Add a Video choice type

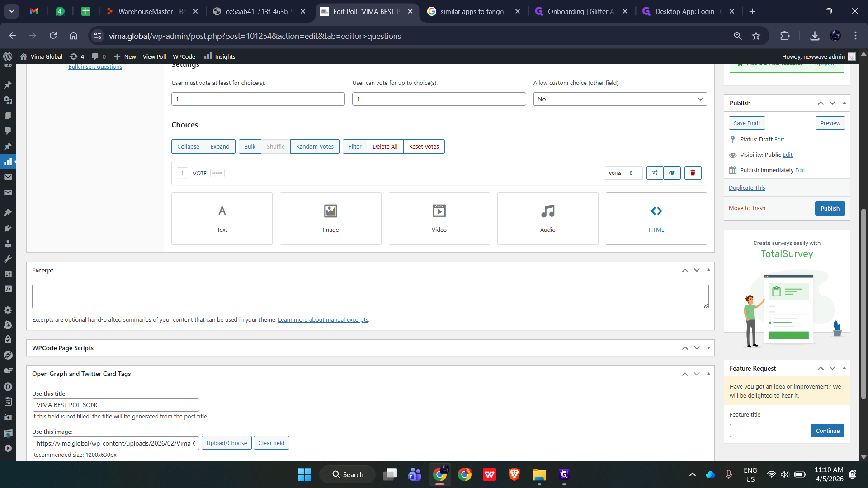click(x=439, y=219)
